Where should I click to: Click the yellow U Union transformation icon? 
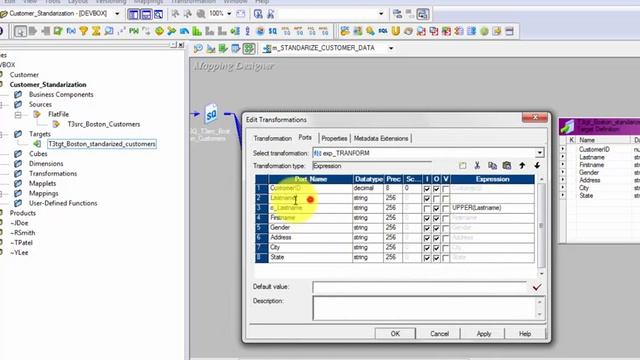click(395, 31)
